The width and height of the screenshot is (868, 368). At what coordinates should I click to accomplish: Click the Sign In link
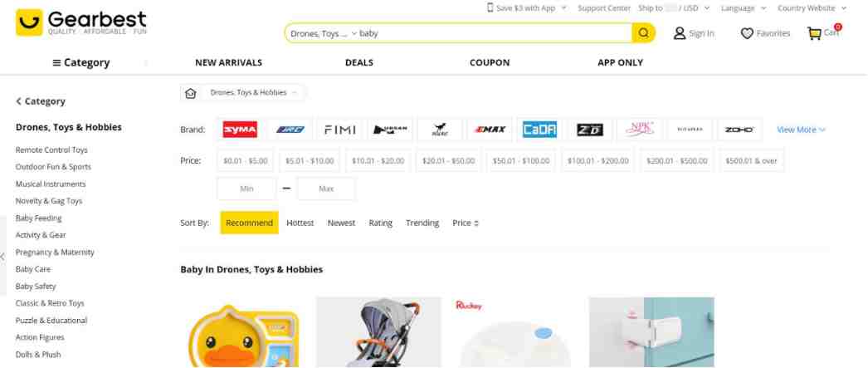[694, 34]
